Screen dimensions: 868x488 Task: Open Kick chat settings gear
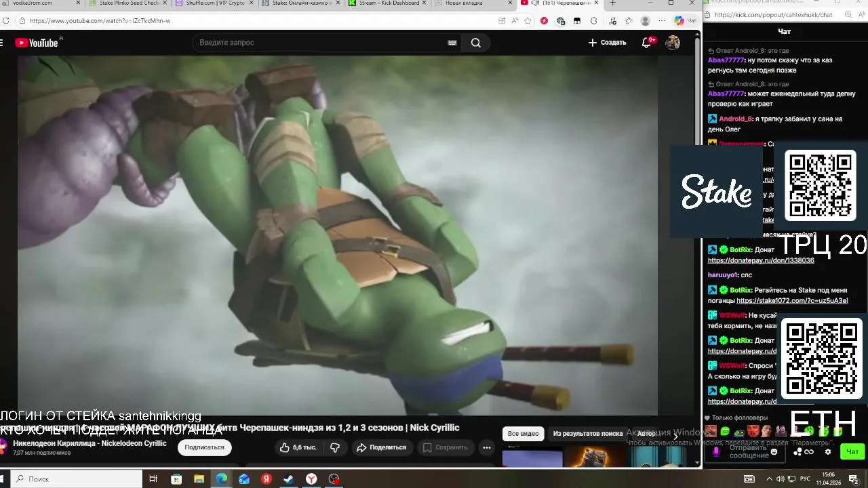tap(828, 452)
